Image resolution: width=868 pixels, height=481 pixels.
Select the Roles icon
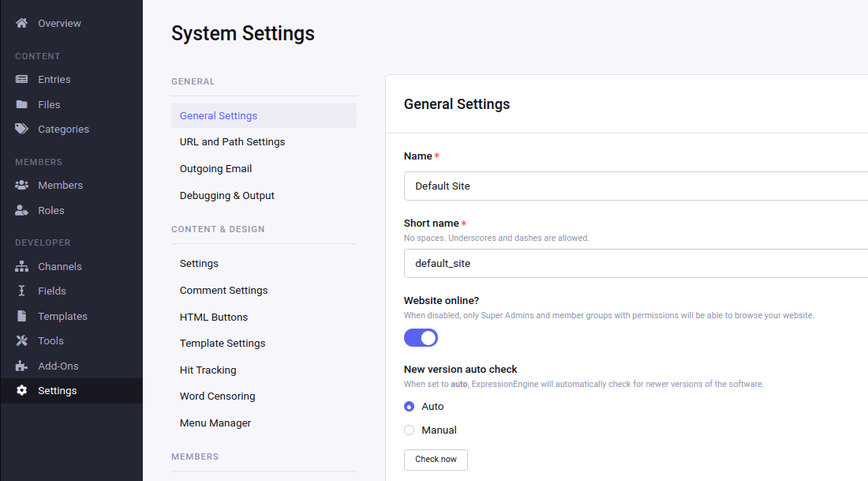pyautogui.click(x=21, y=210)
